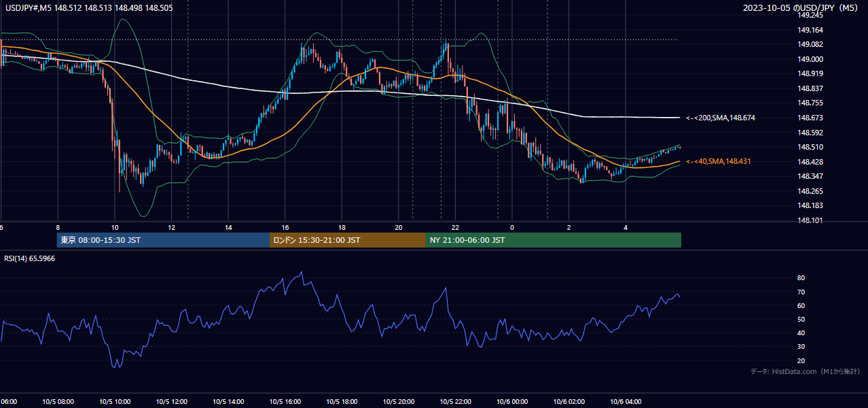Click the '2023-10-05 のUSD/JPY (M5)' heading
The image size is (868, 408).
802,7
